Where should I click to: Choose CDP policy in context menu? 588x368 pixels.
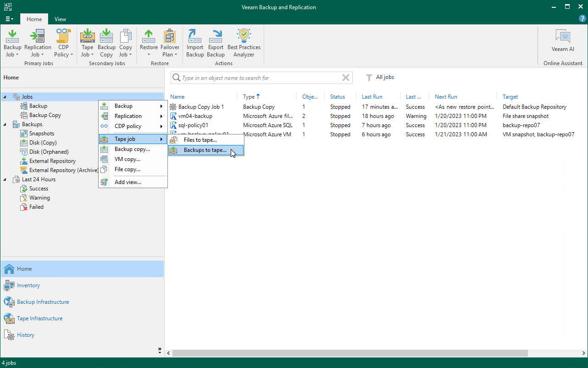coord(133,126)
